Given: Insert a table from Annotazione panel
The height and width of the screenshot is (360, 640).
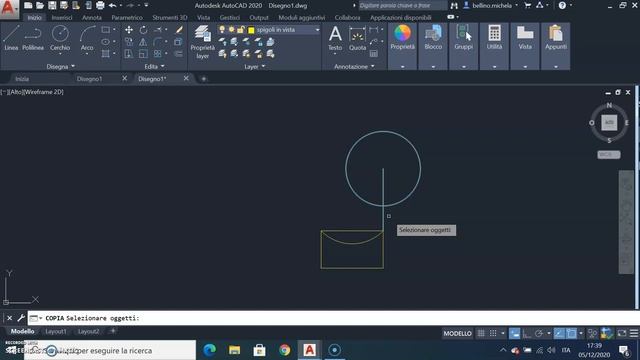Looking at the screenshot, I should pos(373,53).
